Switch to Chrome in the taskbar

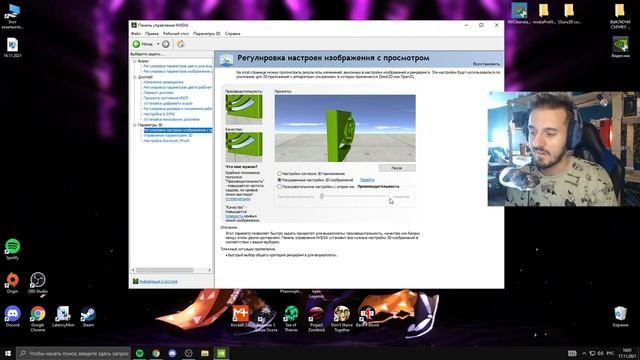point(156,353)
